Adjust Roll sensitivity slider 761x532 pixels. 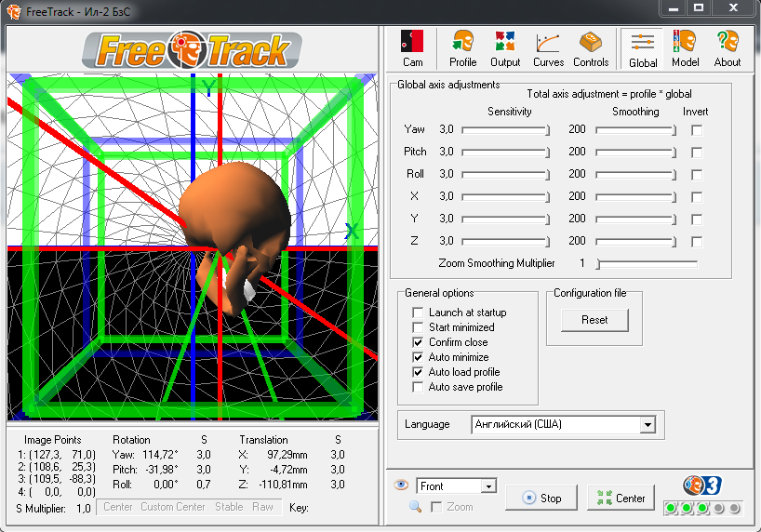(506, 175)
